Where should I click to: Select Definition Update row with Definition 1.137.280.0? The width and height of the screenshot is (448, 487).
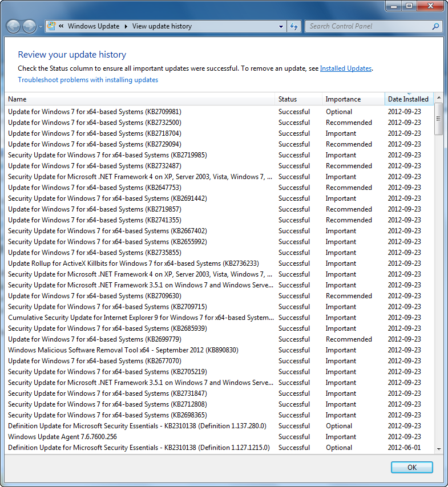(x=219, y=426)
